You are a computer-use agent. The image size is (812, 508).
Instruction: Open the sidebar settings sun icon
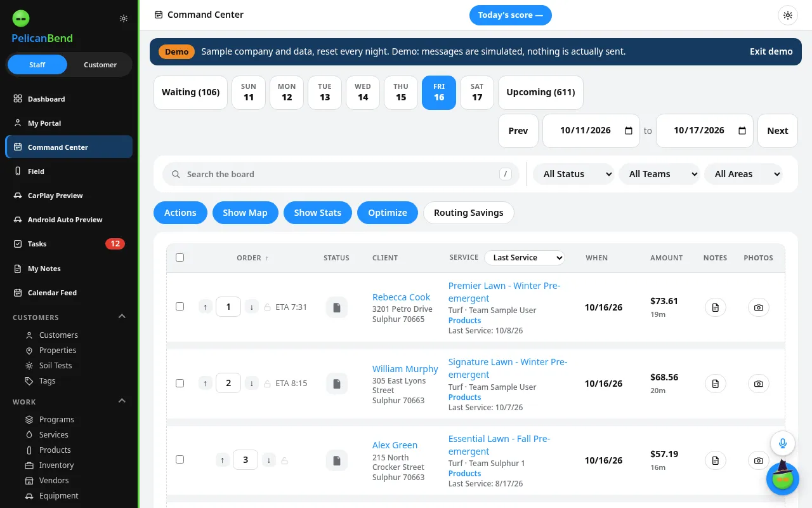coord(124,18)
